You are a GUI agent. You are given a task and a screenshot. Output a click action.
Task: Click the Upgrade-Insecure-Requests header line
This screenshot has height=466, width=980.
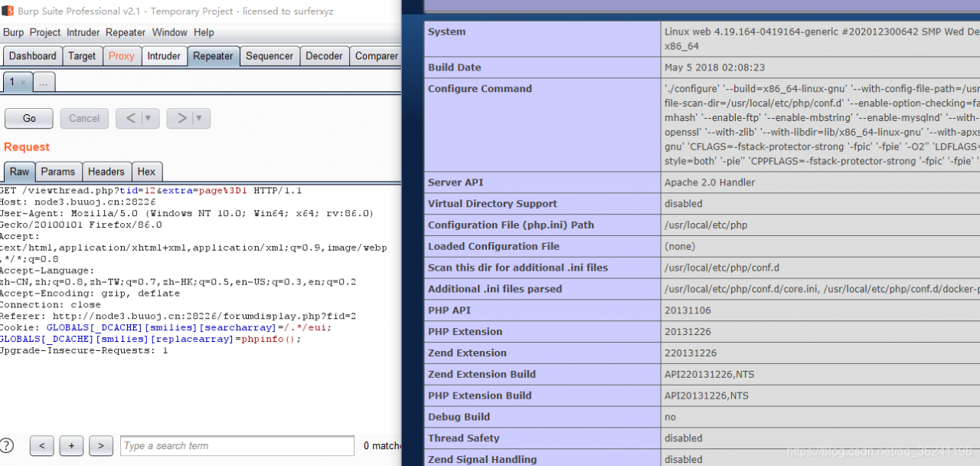click(83, 350)
